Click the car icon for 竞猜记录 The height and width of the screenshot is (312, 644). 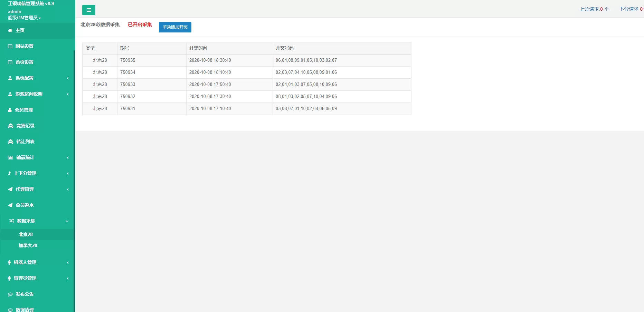pyautogui.click(x=11, y=126)
